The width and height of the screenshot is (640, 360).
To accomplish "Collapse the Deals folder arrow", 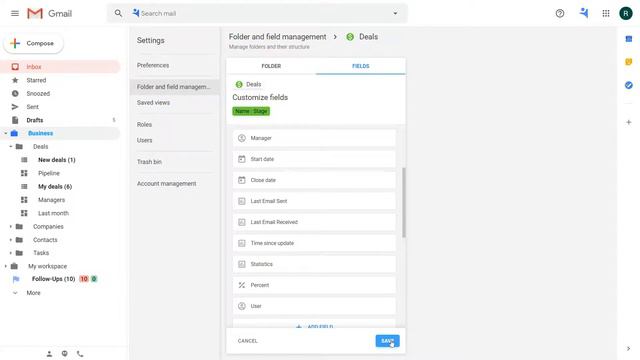I will coord(11,147).
